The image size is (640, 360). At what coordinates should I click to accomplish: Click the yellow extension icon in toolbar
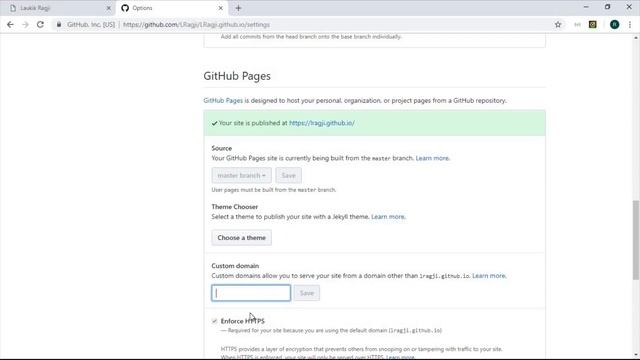click(x=593, y=24)
